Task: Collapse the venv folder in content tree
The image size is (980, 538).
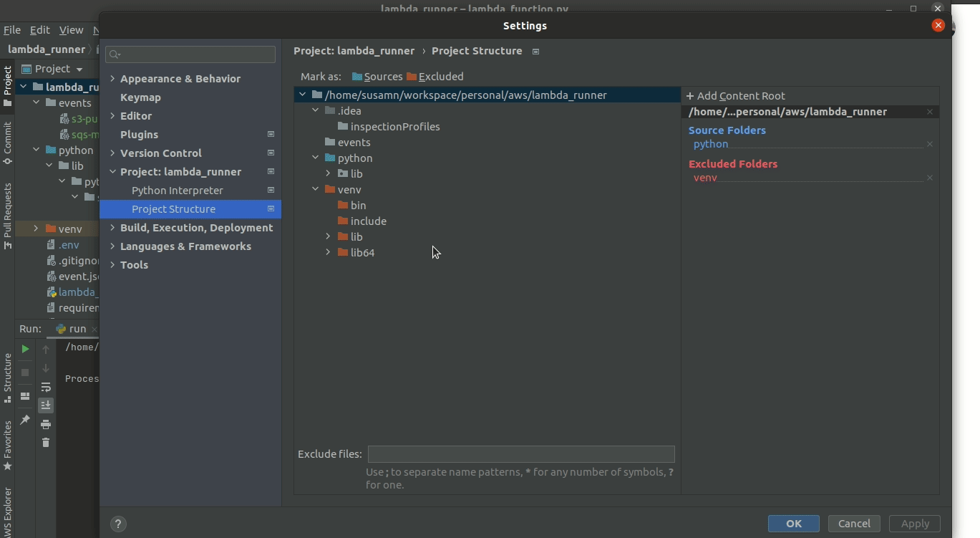Action: 315,190
